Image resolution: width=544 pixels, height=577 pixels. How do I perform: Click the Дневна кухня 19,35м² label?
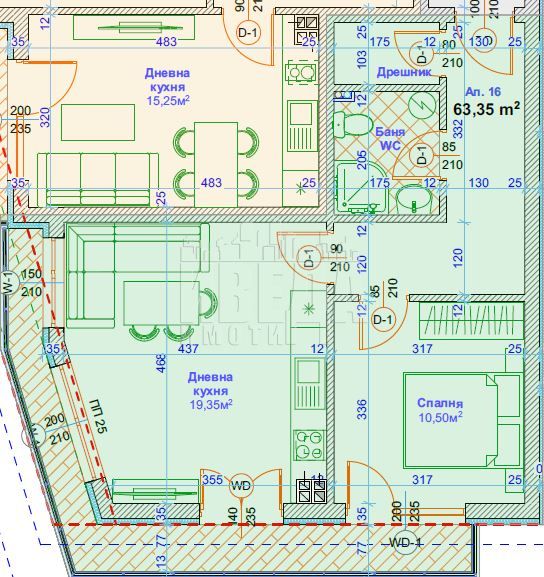pos(211,391)
